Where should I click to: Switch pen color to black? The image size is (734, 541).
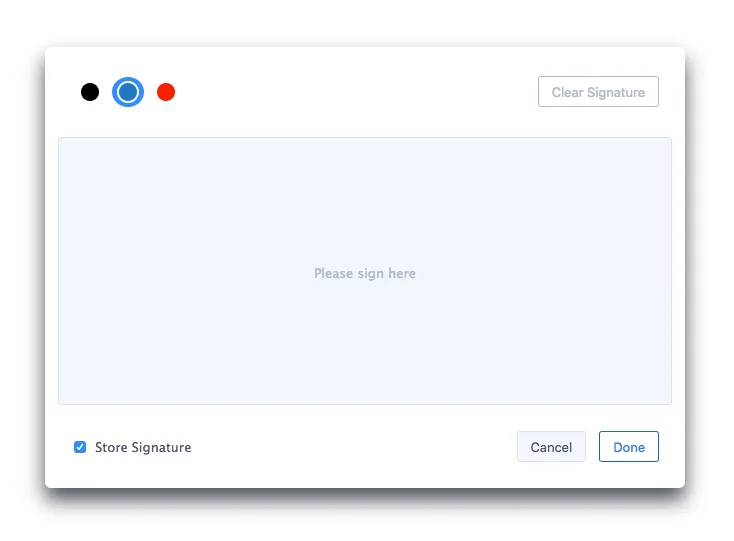pos(90,92)
